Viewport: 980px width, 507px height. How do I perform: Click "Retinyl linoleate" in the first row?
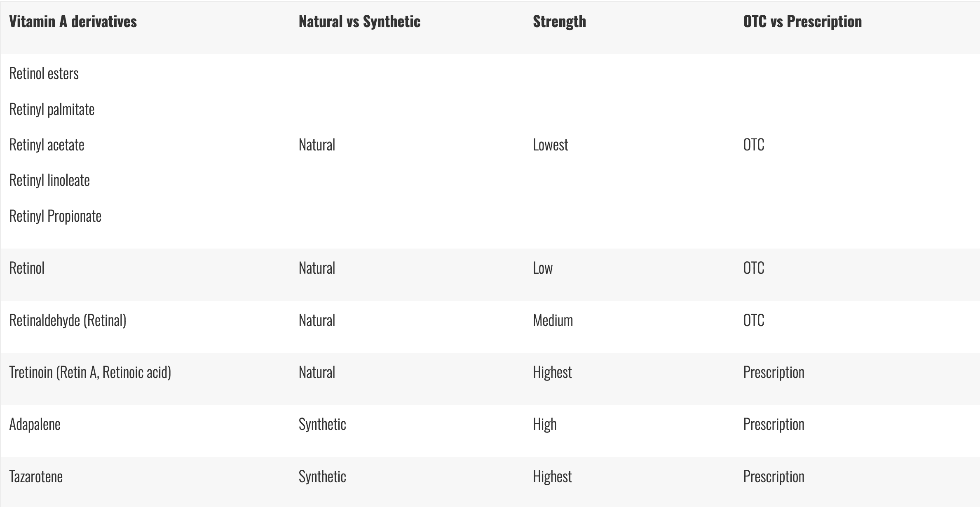click(x=49, y=181)
